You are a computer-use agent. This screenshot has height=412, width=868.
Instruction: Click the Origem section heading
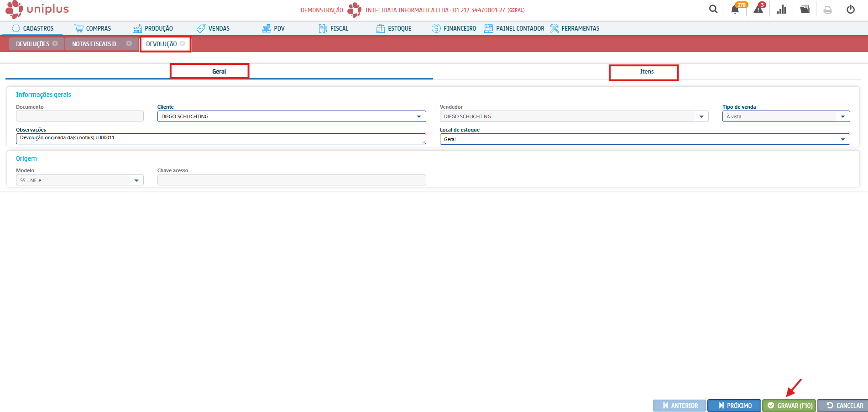coord(26,158)
